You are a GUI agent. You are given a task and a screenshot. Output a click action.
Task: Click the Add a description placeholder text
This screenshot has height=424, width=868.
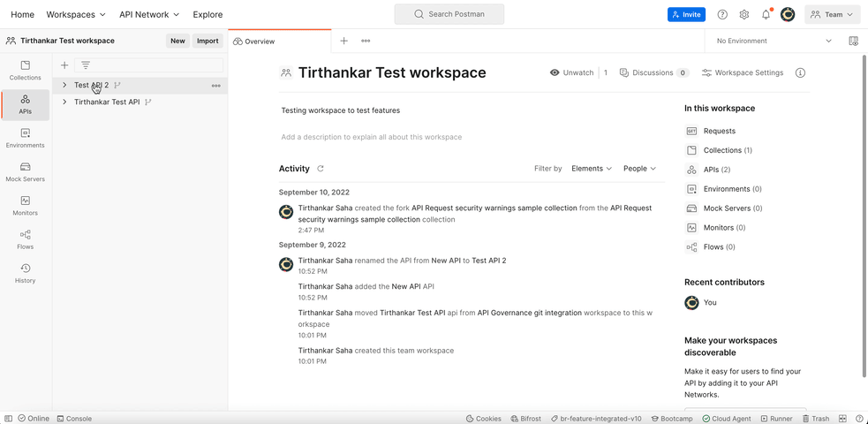point(372,137)
